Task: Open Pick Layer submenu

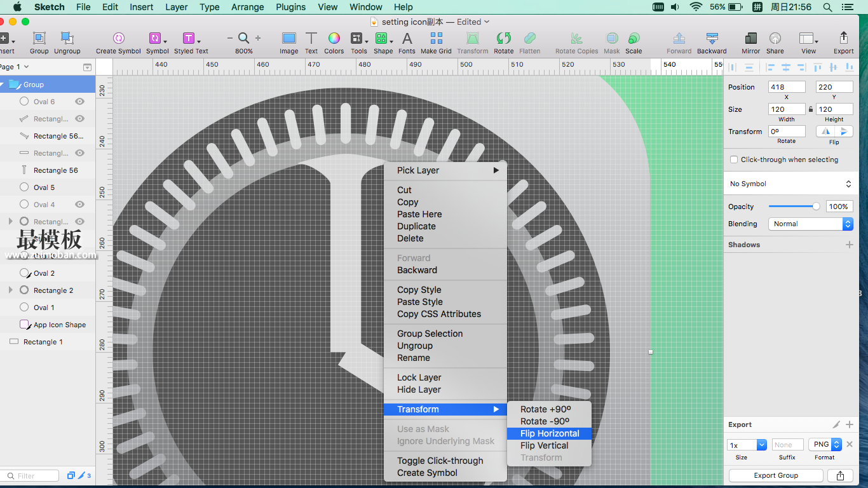Action: 445,170
